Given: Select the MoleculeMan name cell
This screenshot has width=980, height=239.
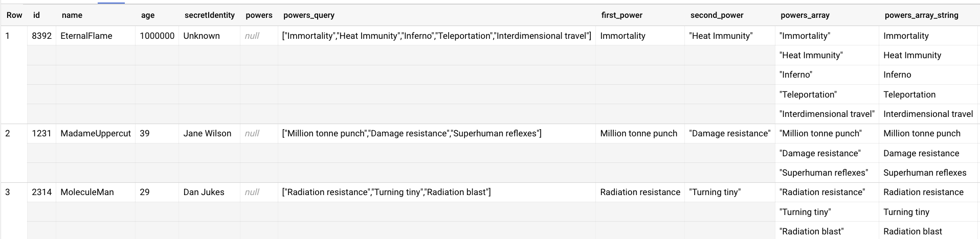Looking at the screenshot, I should coord(96,192).
